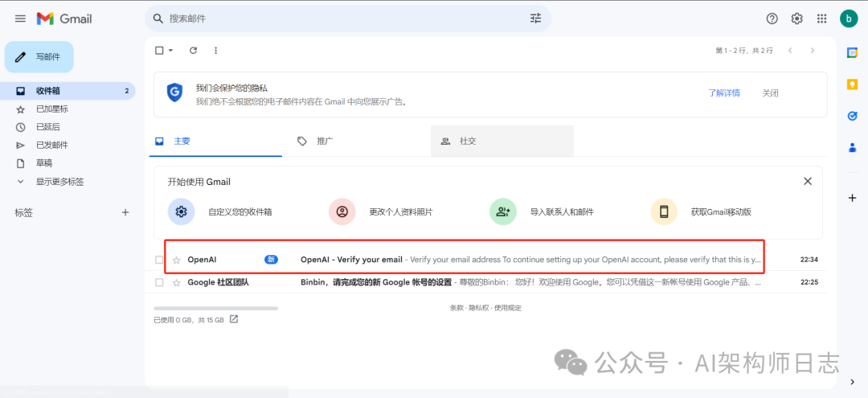Refresh the inbox mail list
Viewport: 868px width, 398px height.
[x=193, y=51]
